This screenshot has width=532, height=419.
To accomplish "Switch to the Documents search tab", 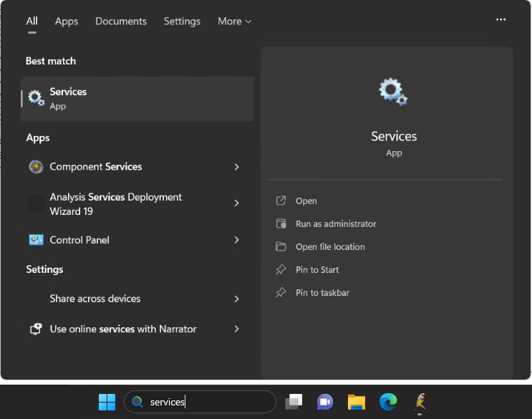I will point(121,21).
